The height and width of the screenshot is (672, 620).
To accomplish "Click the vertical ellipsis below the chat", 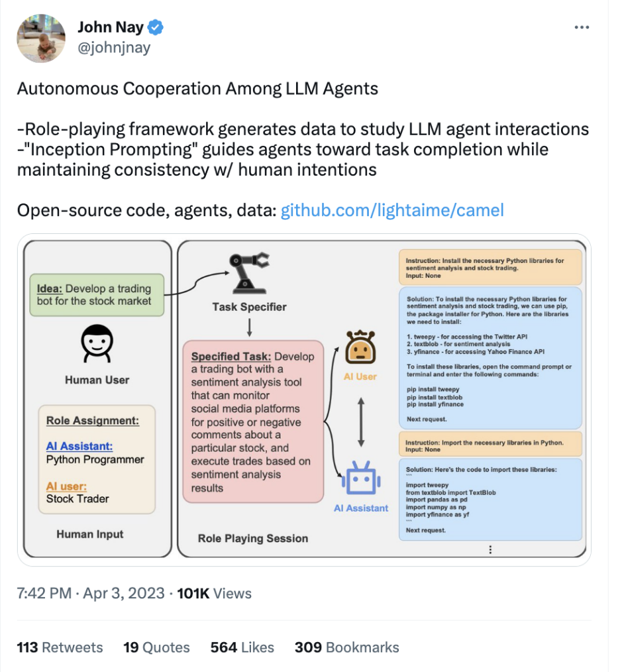I will tap(490, 549).
